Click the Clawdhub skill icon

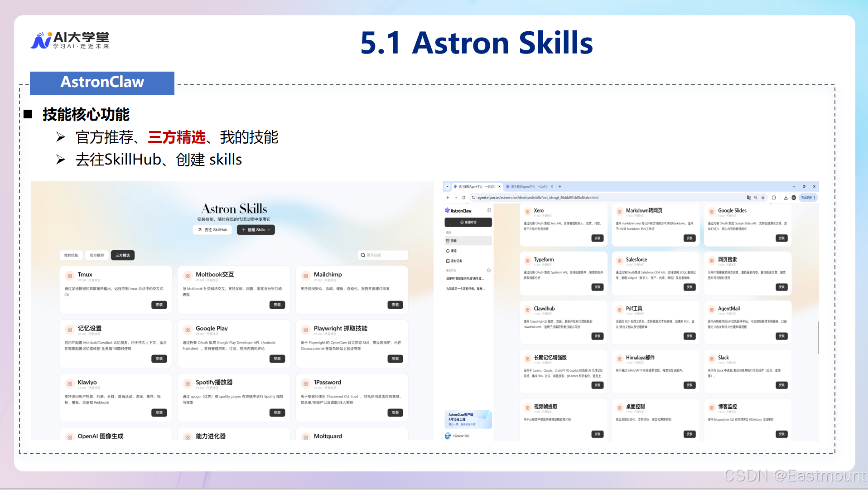pos(528,310)
